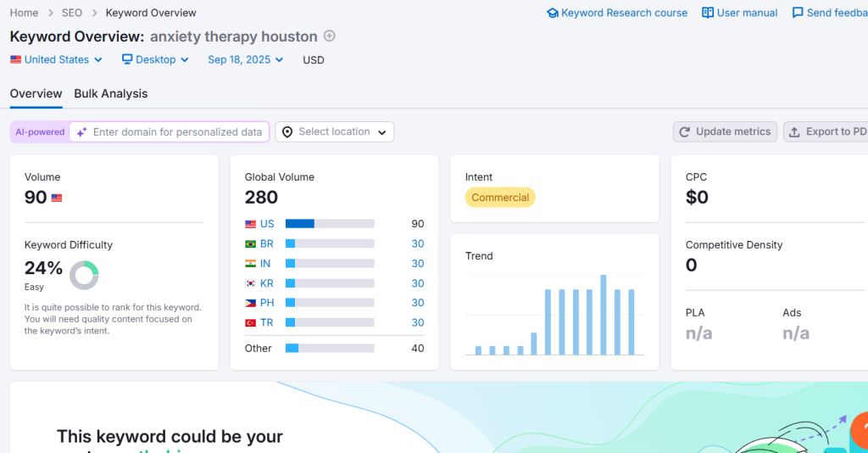Click the Other volume value 40

418,349
